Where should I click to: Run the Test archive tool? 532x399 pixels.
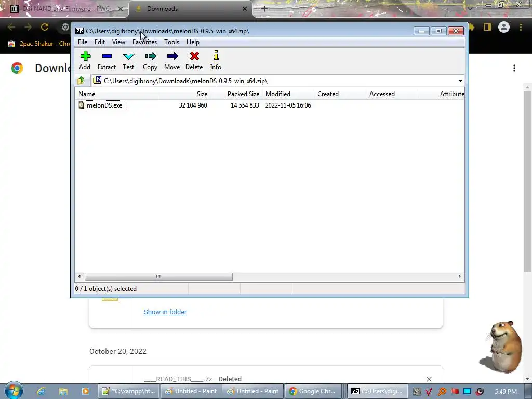129,56
